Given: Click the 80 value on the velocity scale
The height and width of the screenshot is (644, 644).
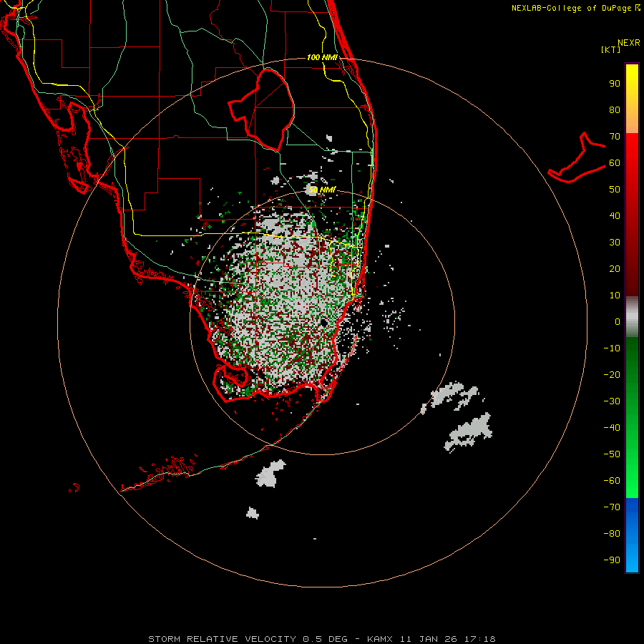Looking at the screenshot, I should tap(615, 109).
